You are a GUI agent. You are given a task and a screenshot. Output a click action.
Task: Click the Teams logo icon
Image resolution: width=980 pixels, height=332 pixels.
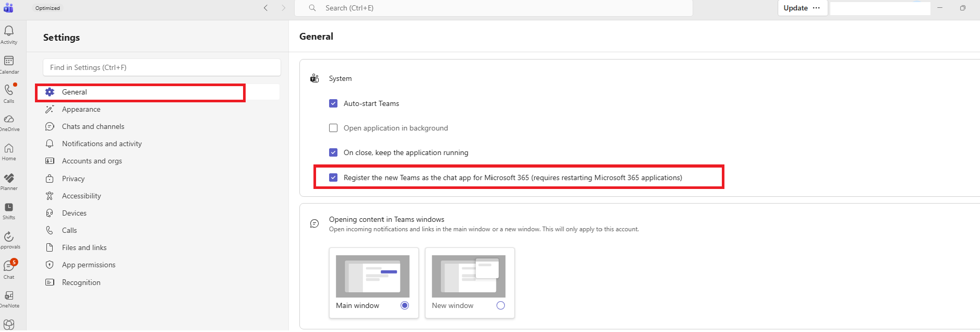[x=8, y=8]
